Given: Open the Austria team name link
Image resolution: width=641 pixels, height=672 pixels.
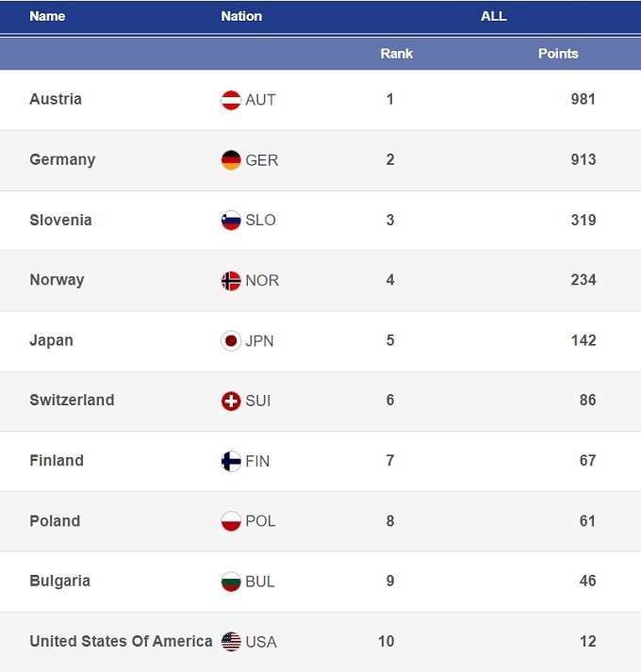Looking at the screenshot, I should click(x=56, y=99).
